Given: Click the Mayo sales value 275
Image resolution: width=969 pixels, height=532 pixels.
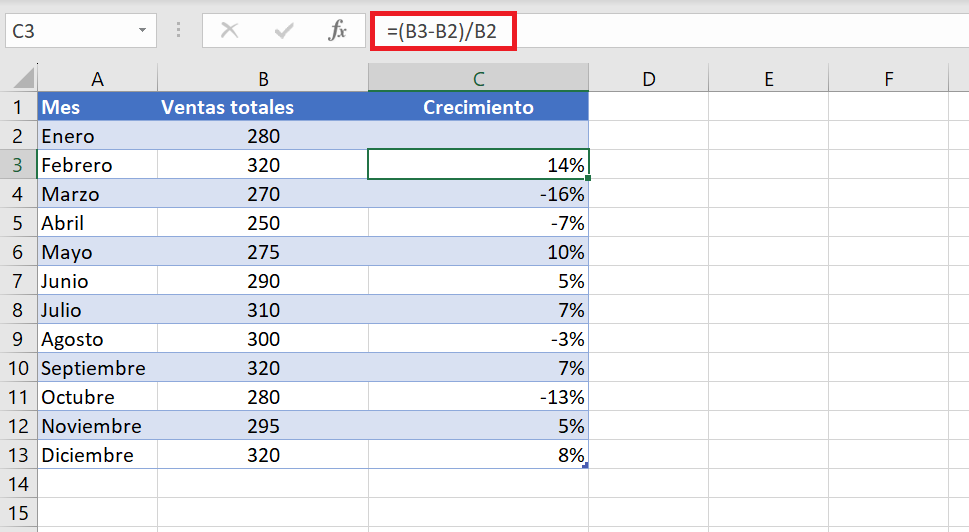Looking at the screenshot, I should point(263,252).
